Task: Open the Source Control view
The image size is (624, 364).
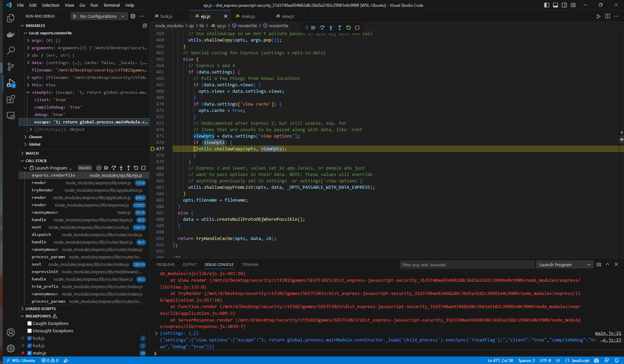Action: (x=11, y=67)
